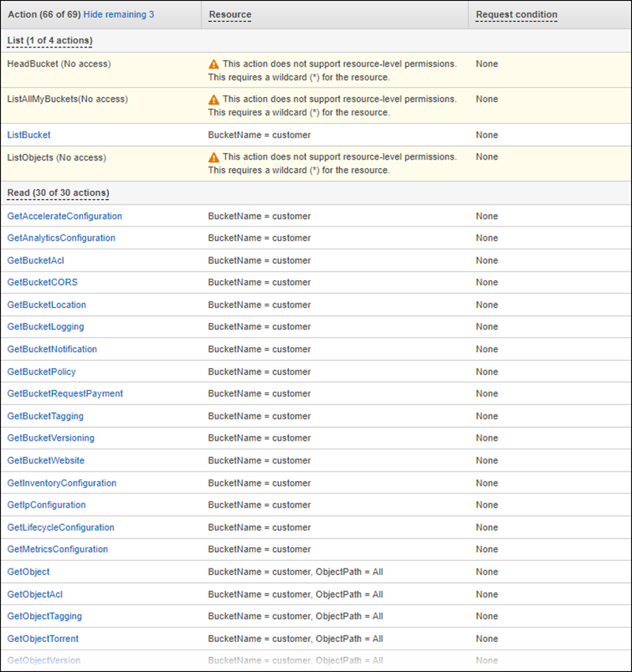Viewport: 632px width, 672px height.
Task: Open GetBucketCORS action details
Action: pos(42,283)
